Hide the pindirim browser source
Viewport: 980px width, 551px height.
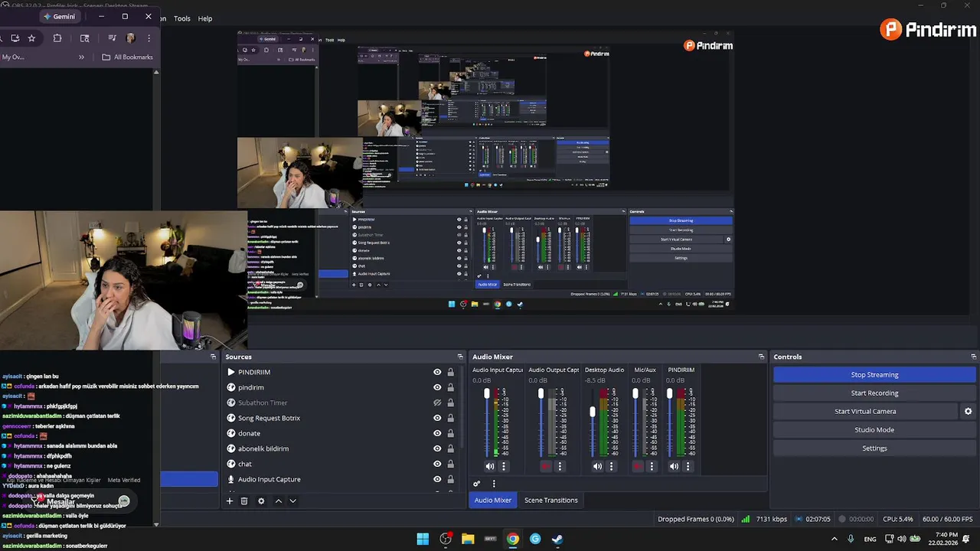tap(437, 387)
